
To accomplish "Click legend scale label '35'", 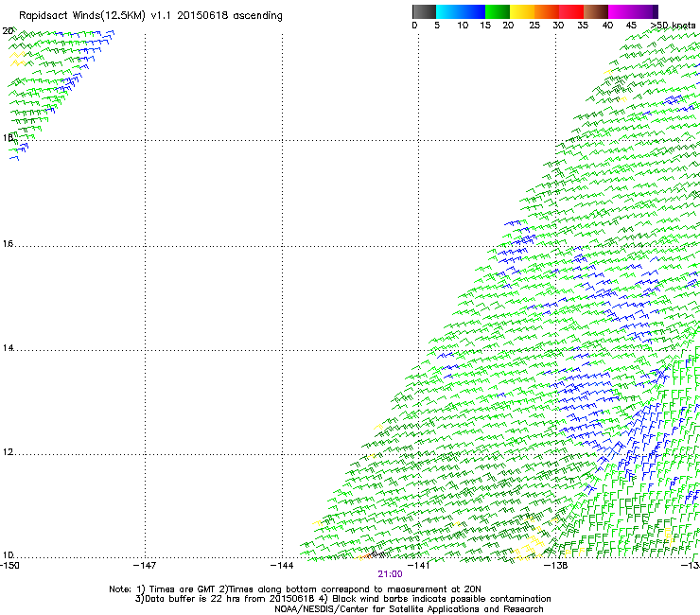I will (x=583, y=26).
